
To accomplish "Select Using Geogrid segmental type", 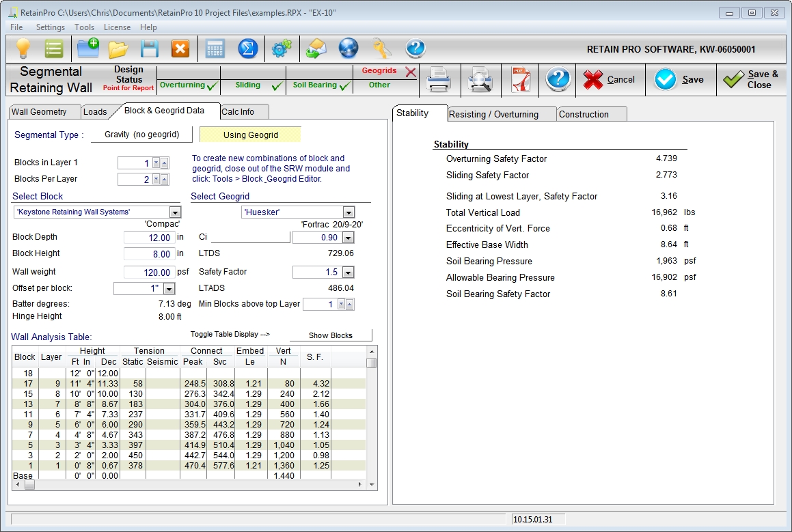I will tap(250, 135).
